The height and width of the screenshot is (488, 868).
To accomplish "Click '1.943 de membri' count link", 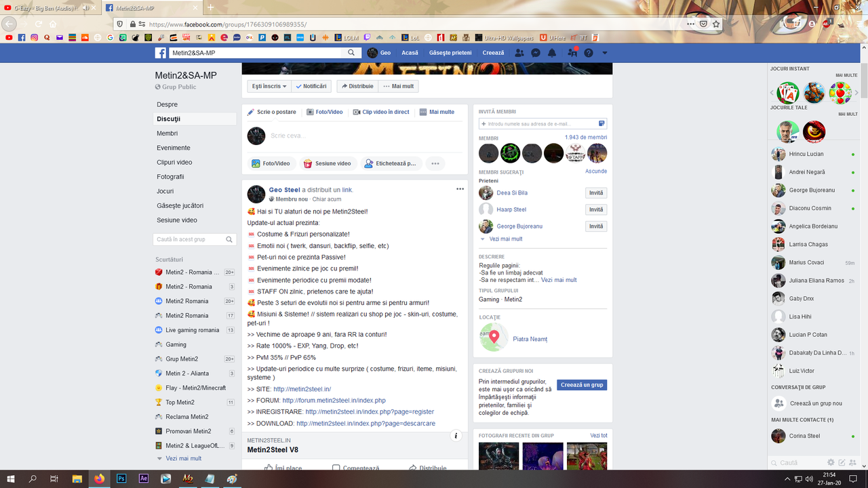I will click(586, 138).
